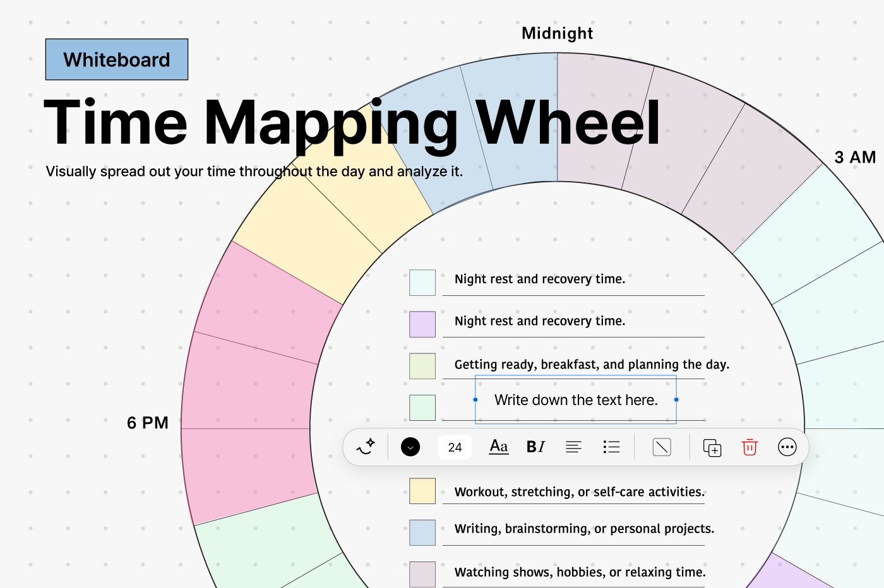Apply bulleted list formatting
Screen dimensions: 884x588
coord(611,447)
